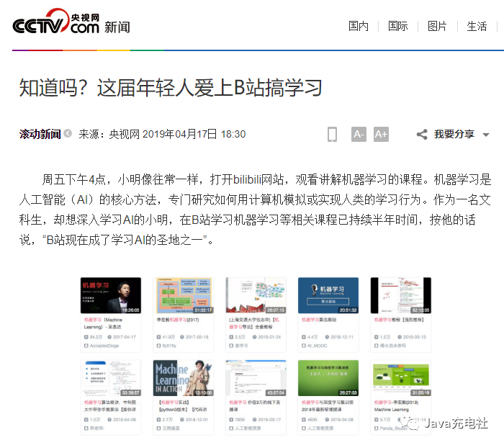The height and width of the screenshot is (445, 504).
Task: Click the video title 机器学习教程【强烈推荐】
Action: (399, 320)
